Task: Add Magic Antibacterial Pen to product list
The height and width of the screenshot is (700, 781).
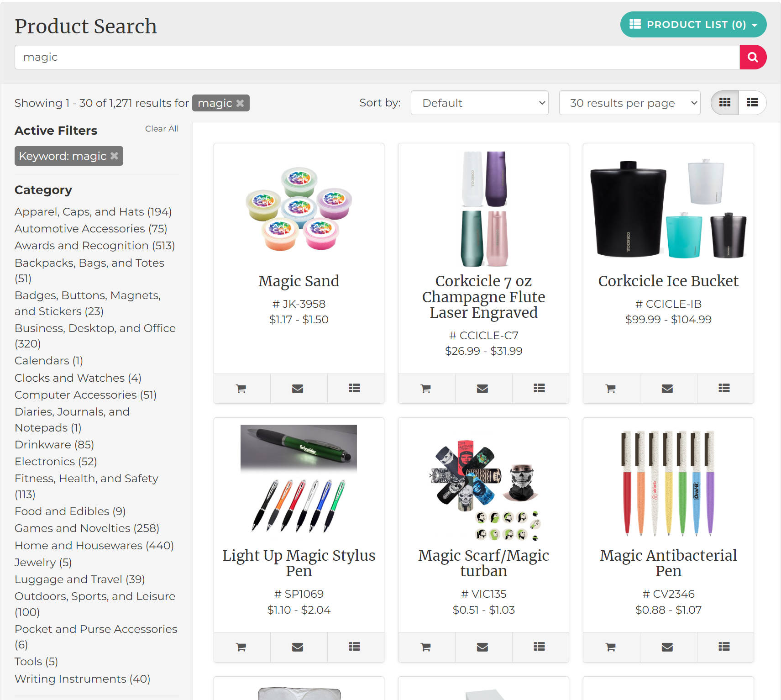Action: click(x=724, y=647)
